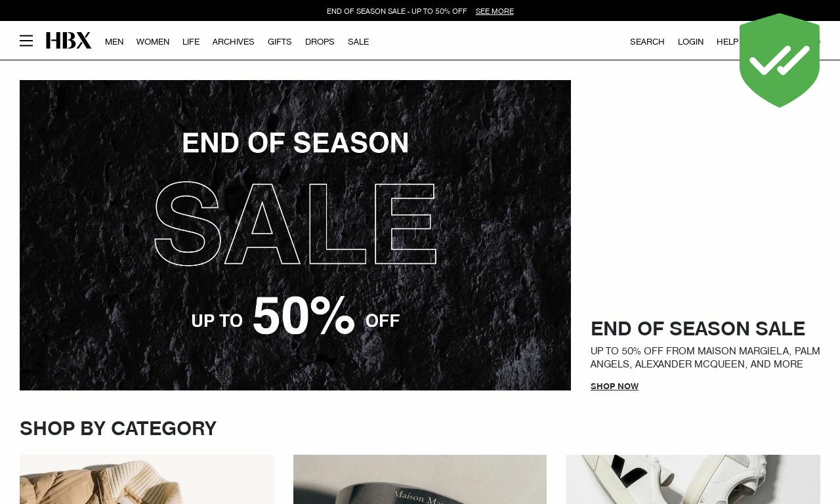This screenshot has width=840, height=504.
Task: Go to the LIFE section
Action: tap(191, 41)
